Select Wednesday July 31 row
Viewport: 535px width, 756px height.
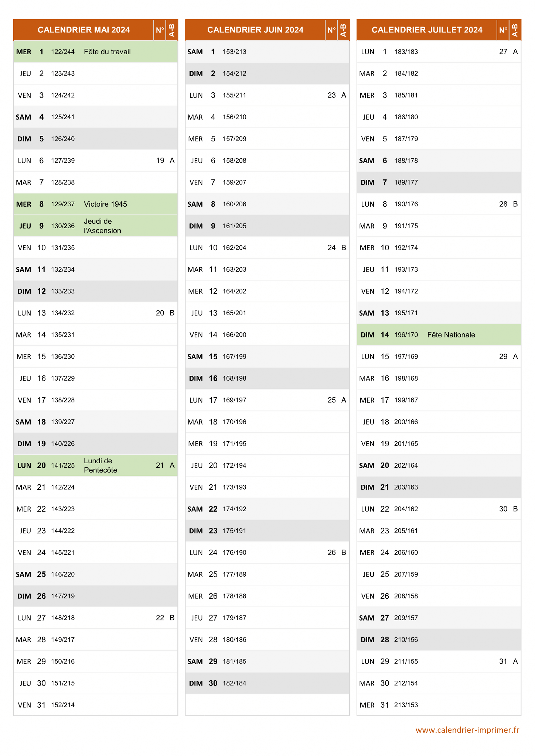439,705
